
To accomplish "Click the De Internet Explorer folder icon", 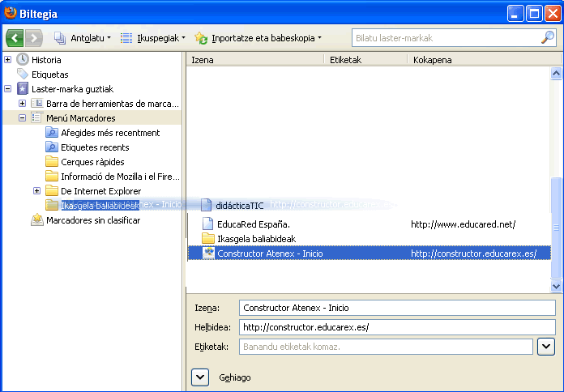I will pyautogui.click(x=52, y=190).
